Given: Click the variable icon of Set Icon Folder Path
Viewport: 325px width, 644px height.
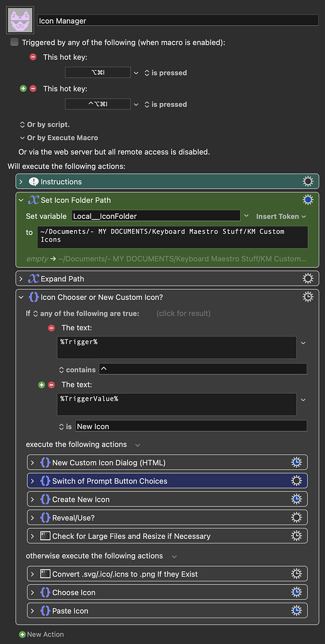Looking at the screenshot, I should (34, 200).
